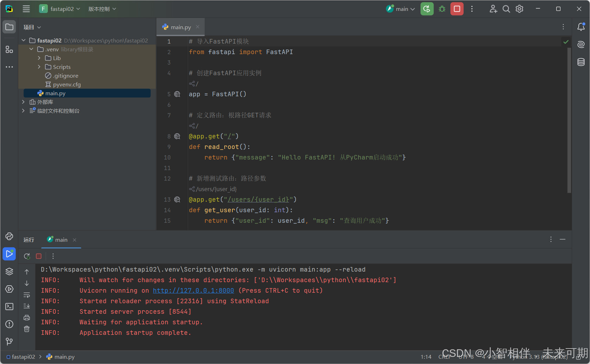590x364 pixels.
Task: Print console output icon
Action: point(27,318)
